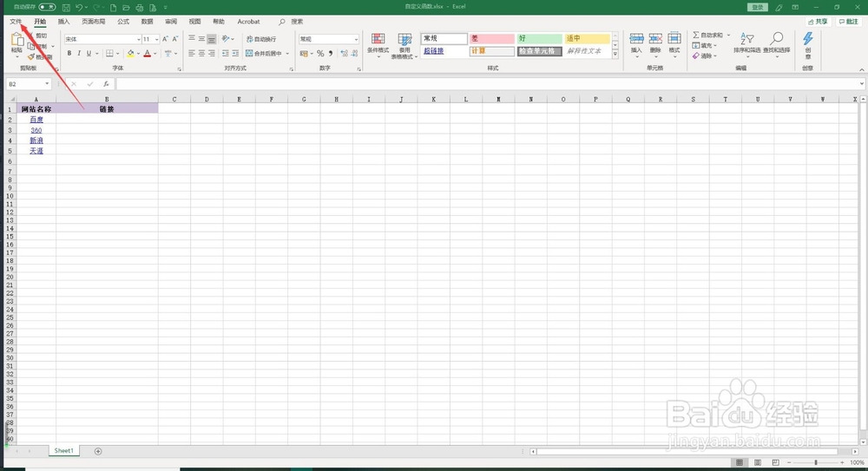The height and width of the screenshot is (471, 868).
Task: Apply the Bad (差) red cell style
Action: pyautogui.click(x=491, y=39)
